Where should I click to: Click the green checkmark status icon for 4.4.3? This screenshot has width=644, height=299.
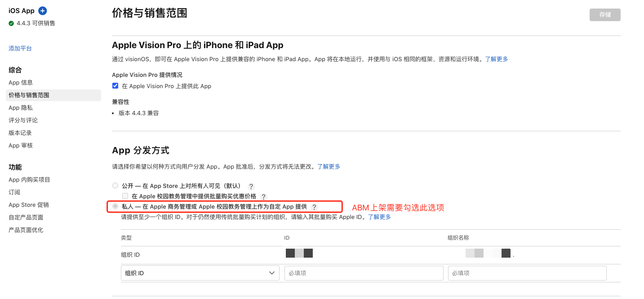11,23
